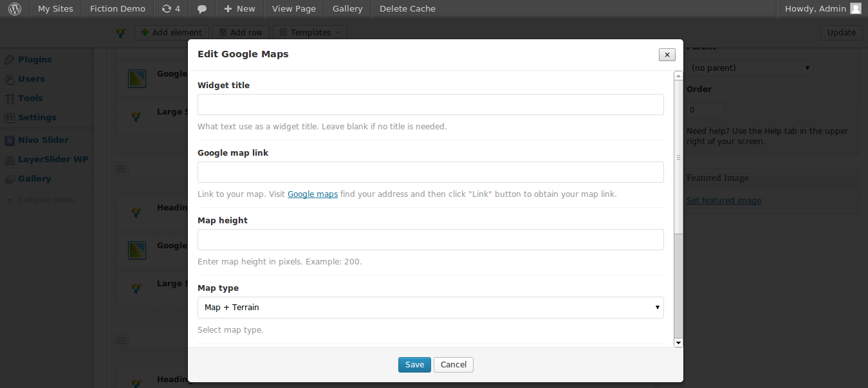Image resolution: width=868 pixels, height=388 pixels.
Task: Click the Collapse menu arrow icon
Action: click(x=9, y=200)
